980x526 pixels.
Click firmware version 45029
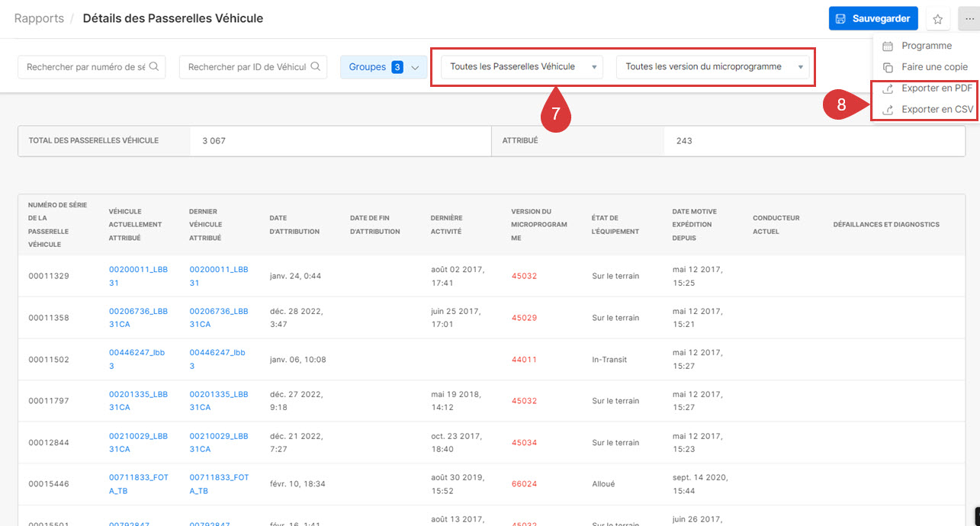tap(524, 318)
